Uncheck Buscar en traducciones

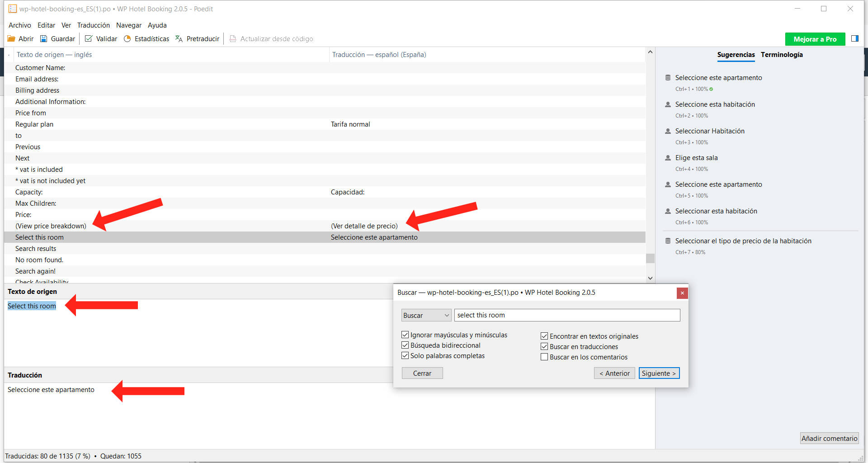click(544, 346)
